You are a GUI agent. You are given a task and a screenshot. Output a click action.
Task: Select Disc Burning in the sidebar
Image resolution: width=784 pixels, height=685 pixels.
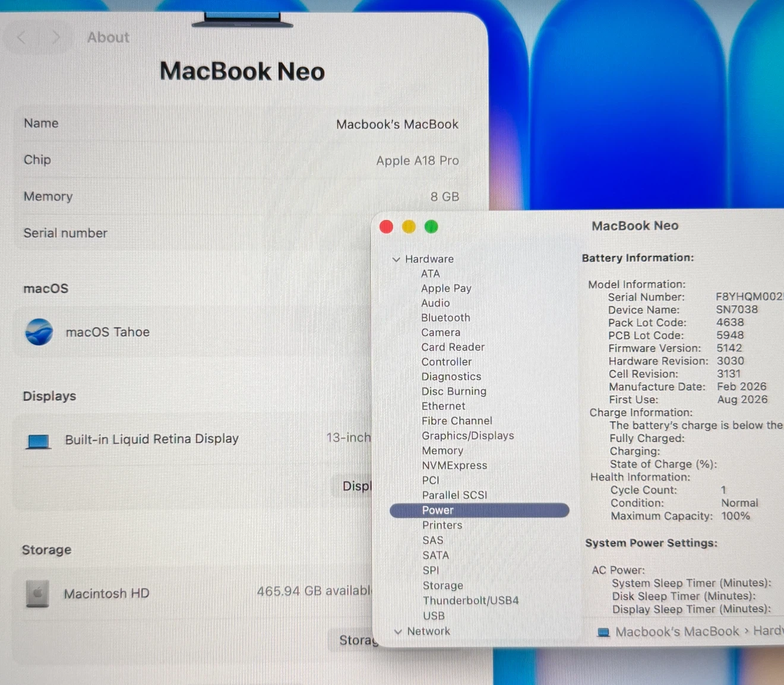pyautogui.click(x=454, y=391)
